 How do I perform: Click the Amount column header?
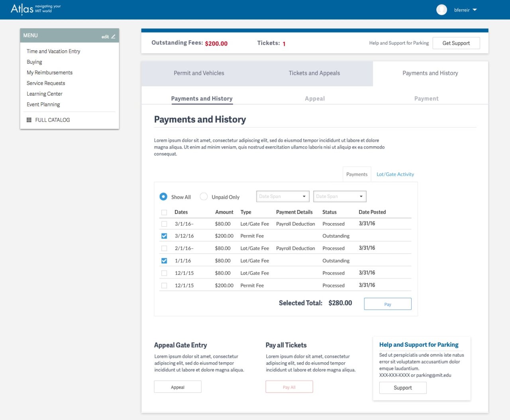224,212
